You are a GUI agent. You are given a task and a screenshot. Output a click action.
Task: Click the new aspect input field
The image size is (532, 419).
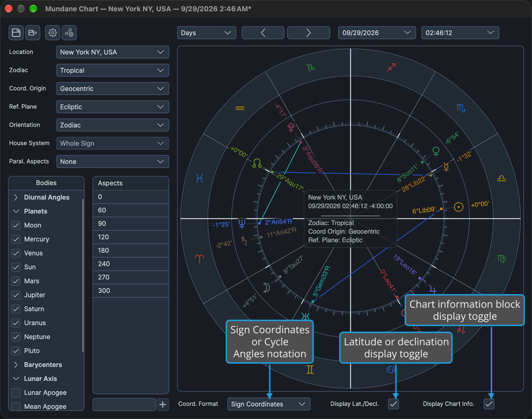[124, 405]
